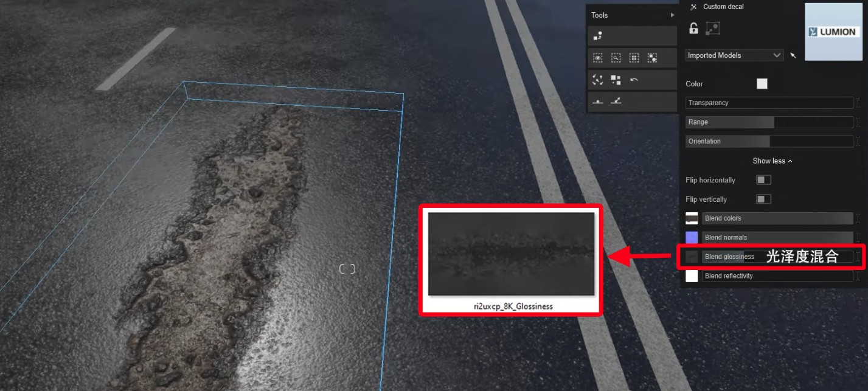This screenshot has width=868, height=391.
Task: Click the arrow picker beside Imported Models
Action: (x=793, y=55)
